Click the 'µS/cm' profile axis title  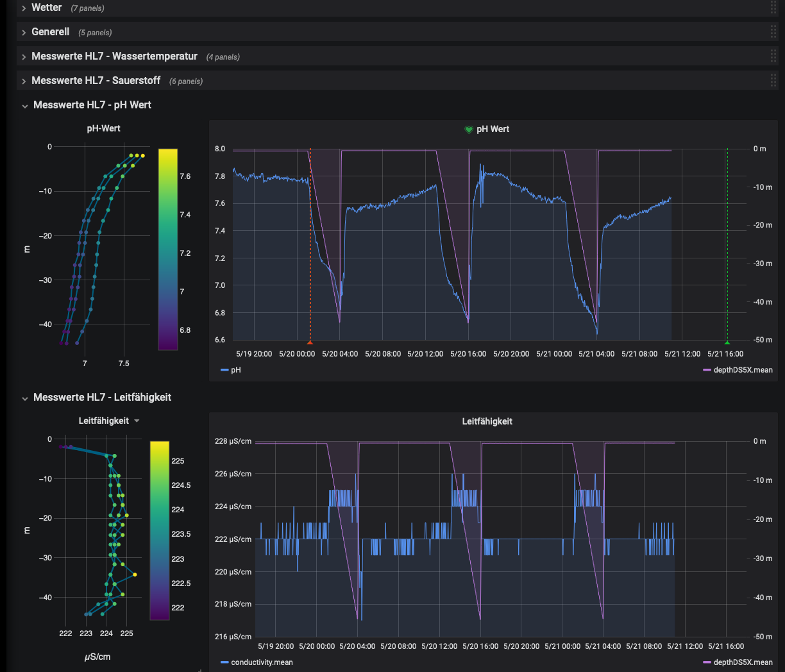pos(97,657)
